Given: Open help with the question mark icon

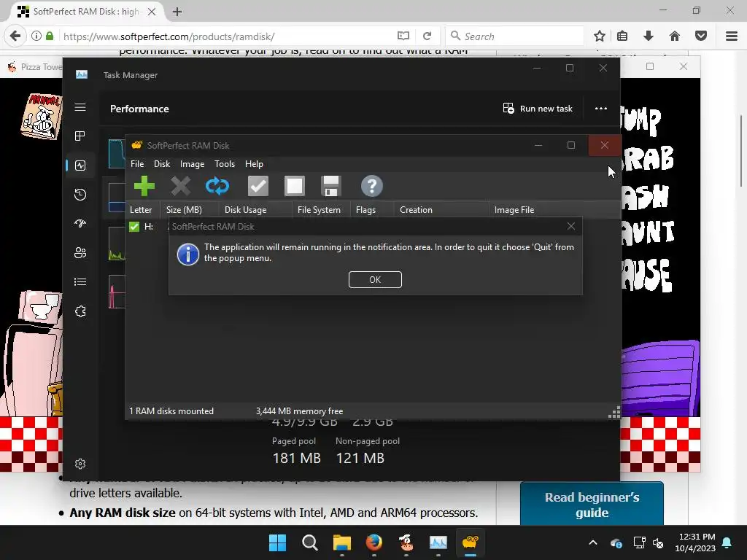Looking at the screenshot, I should (371, 186).
